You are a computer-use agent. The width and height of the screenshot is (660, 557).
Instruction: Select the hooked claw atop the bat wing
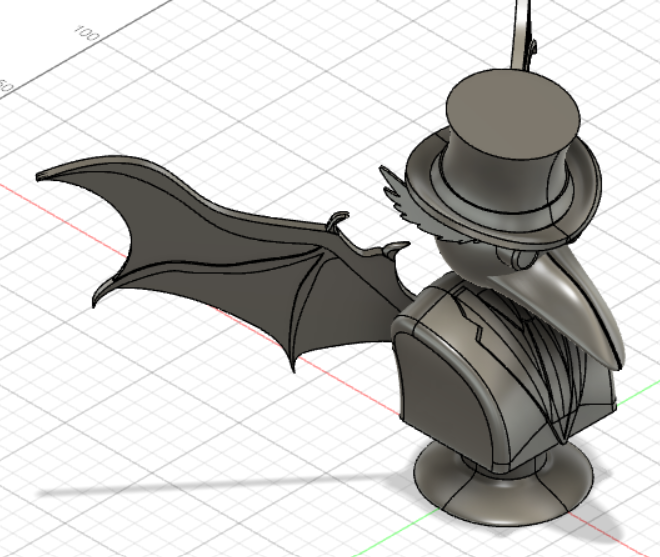point(338,221)
